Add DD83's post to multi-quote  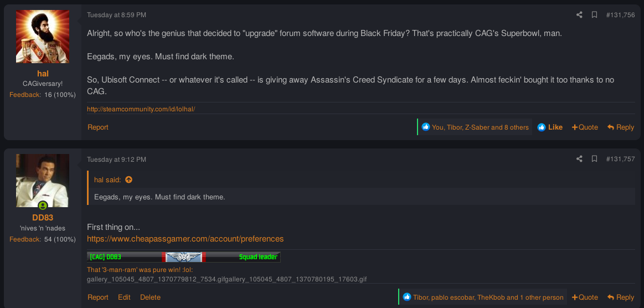(585, 297)
